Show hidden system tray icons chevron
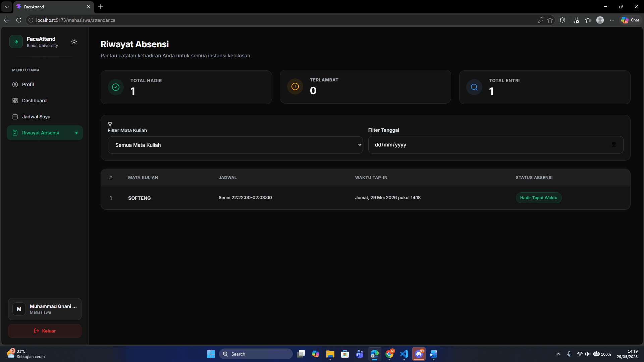644x362 pixels. pos(558,354)
